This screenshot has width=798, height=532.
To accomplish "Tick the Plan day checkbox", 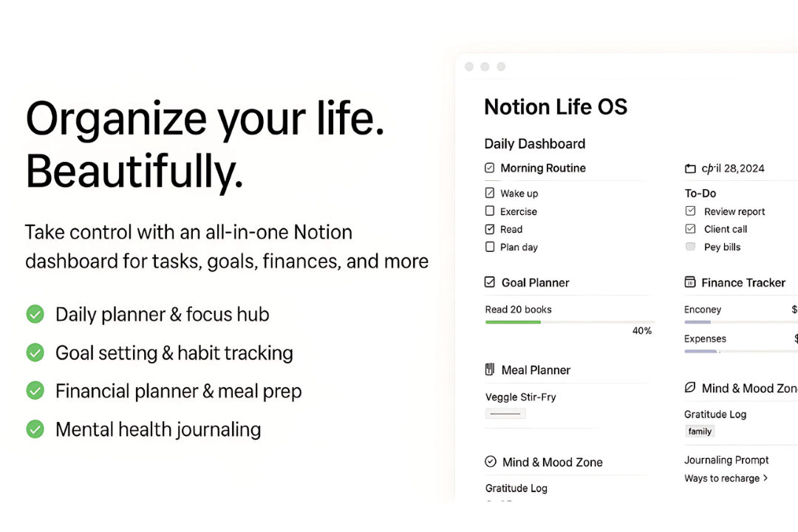I will pos(490,247).
